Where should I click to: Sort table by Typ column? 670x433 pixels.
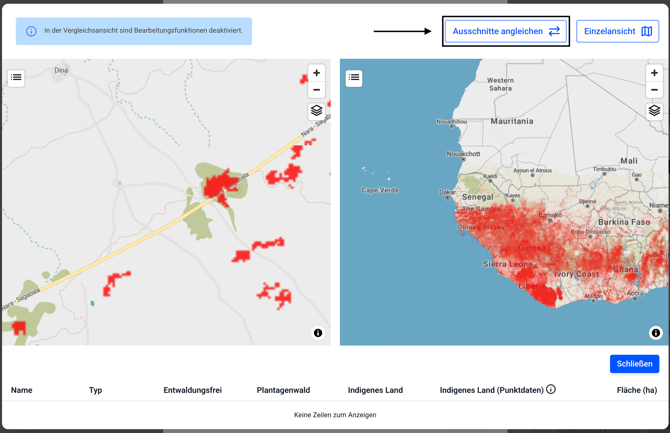95,390
